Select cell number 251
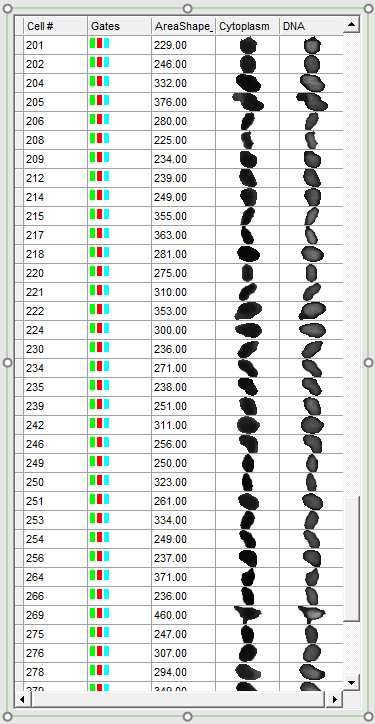375x724 pixels. (35, 501)
